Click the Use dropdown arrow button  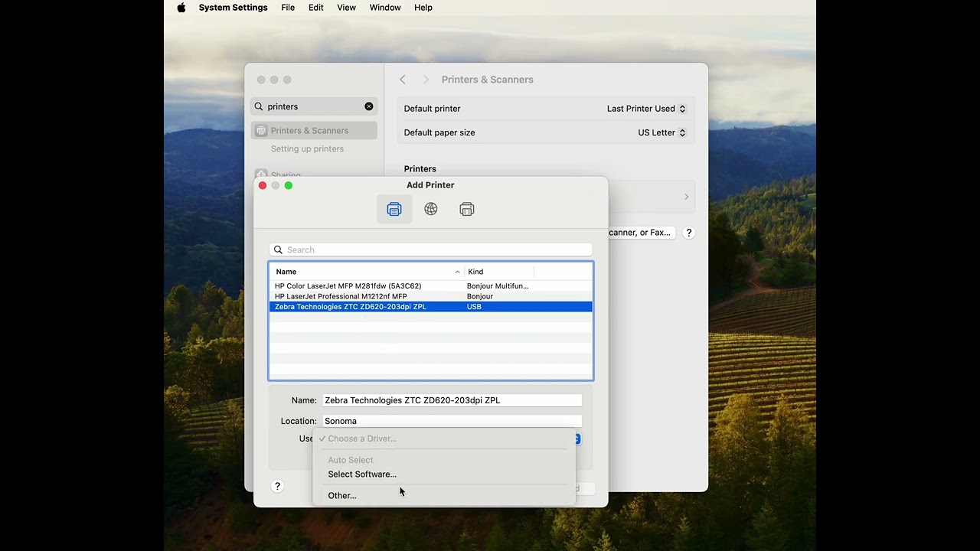click(578, 439)
